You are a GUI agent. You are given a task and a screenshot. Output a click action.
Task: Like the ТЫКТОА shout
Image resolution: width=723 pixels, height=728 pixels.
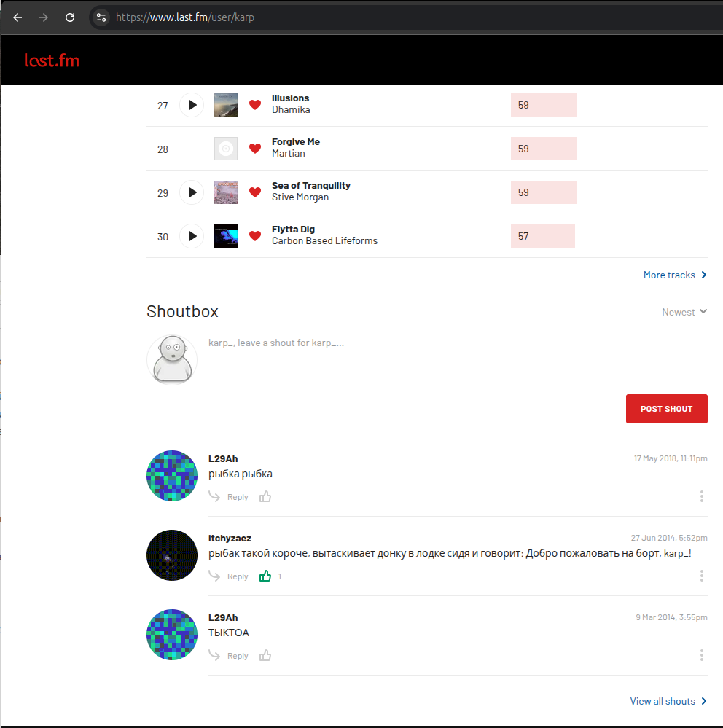coord(265,656)
